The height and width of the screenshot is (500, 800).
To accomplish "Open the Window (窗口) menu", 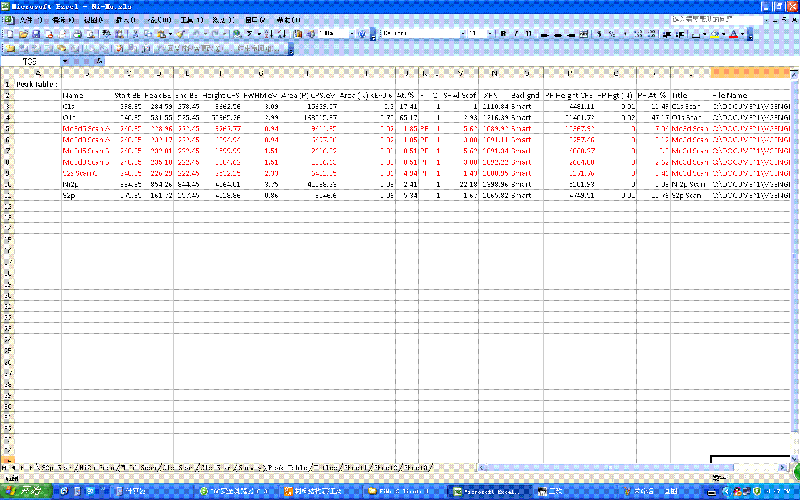I will tap(255, 20).
